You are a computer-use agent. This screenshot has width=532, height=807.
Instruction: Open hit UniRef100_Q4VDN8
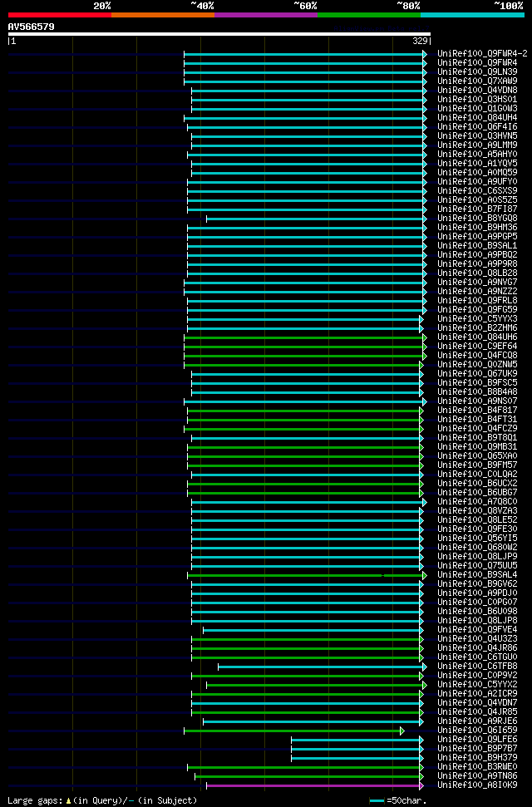coord(477,90)
